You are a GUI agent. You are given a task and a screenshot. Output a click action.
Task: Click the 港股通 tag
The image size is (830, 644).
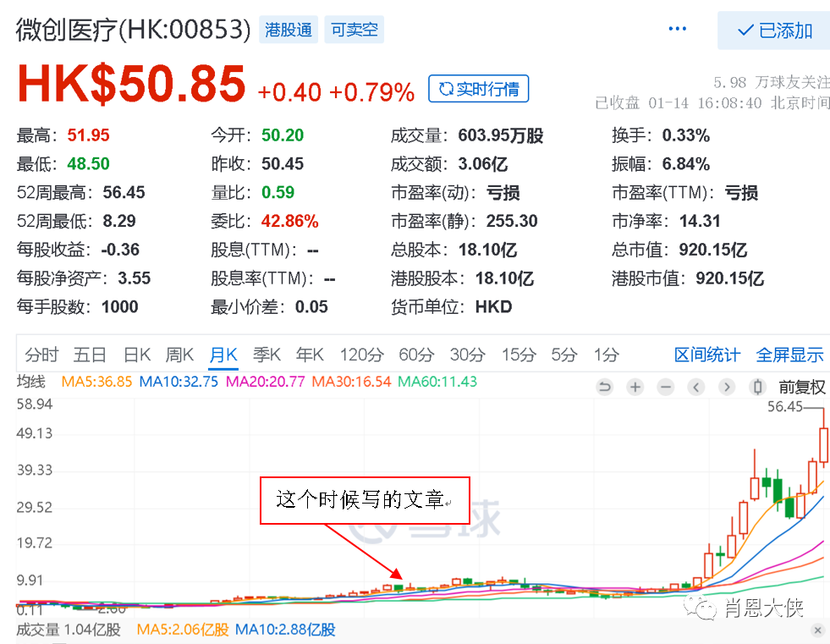tap(289, 30)
